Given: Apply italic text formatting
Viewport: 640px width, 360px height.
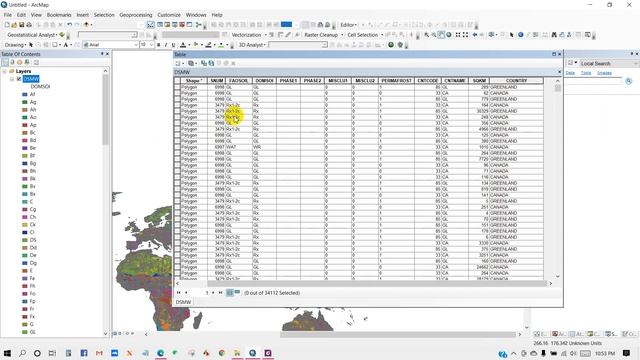Looking at the screenshot, I should pos(166,44).
